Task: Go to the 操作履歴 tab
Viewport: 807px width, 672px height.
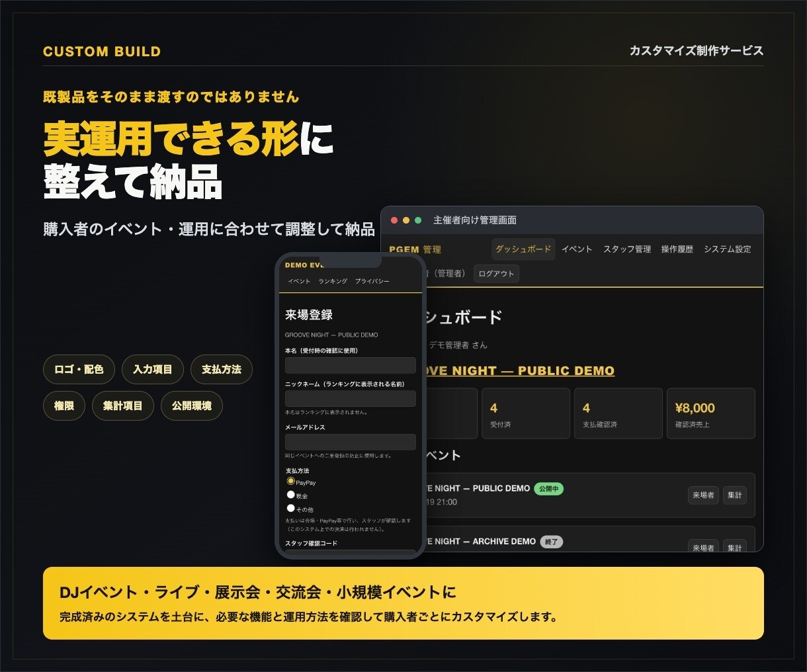Action: [677, 249]
